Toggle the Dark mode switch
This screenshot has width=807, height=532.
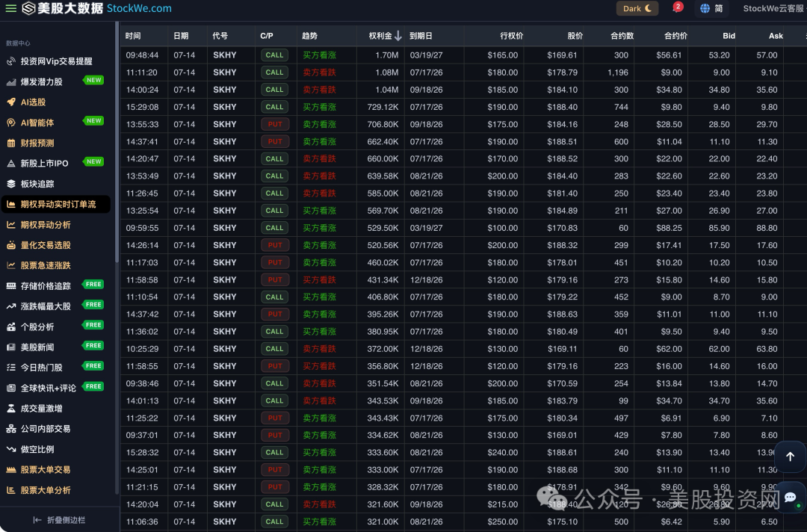tap(637, 8)
